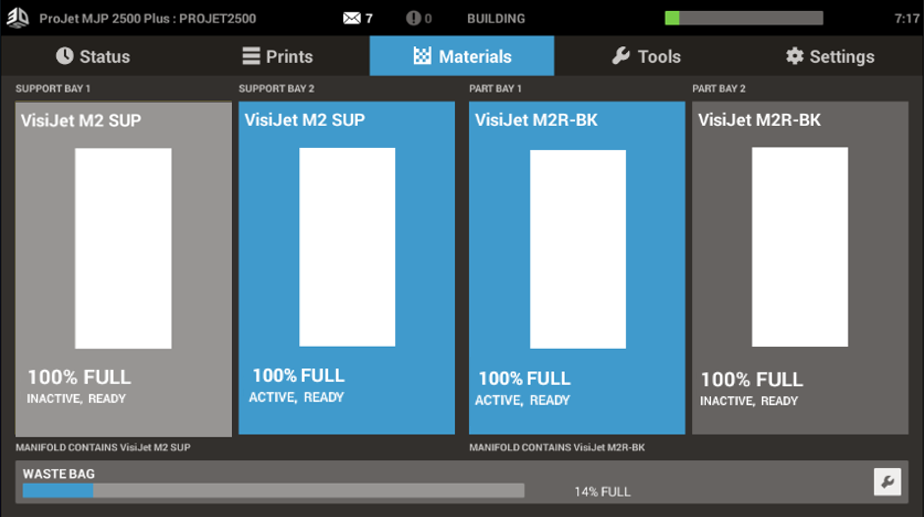Click the waste bag fill level bar
The image size is (924, 517).
(273, 491)
